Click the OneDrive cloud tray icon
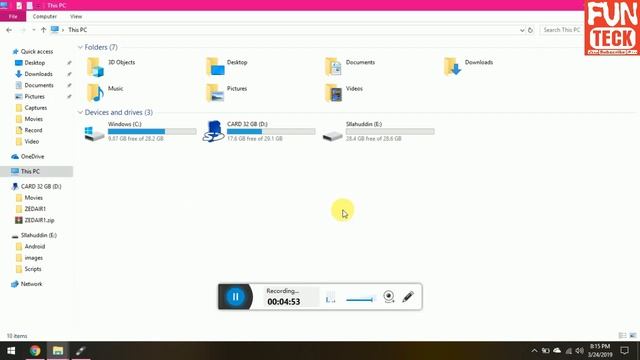 coord(557,351)
